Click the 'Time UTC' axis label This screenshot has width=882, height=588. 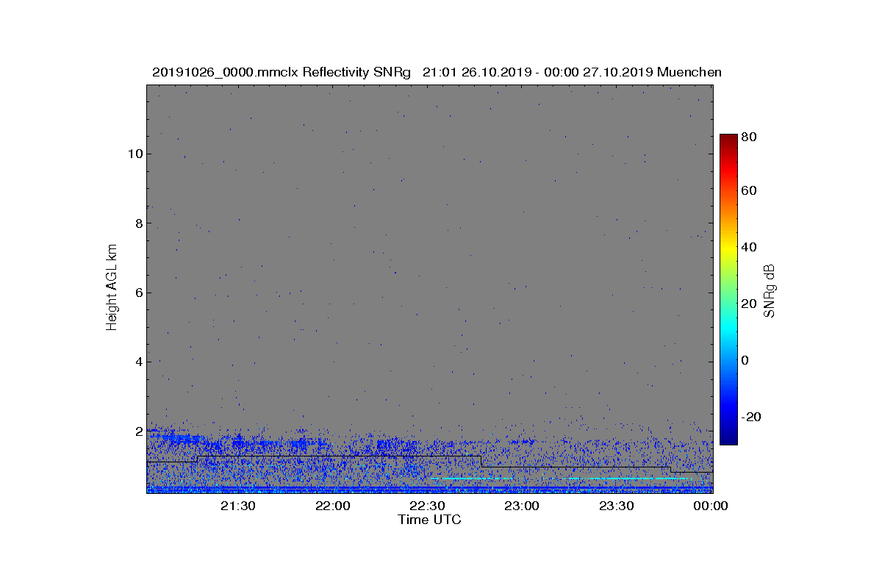[x=429, y=520]
